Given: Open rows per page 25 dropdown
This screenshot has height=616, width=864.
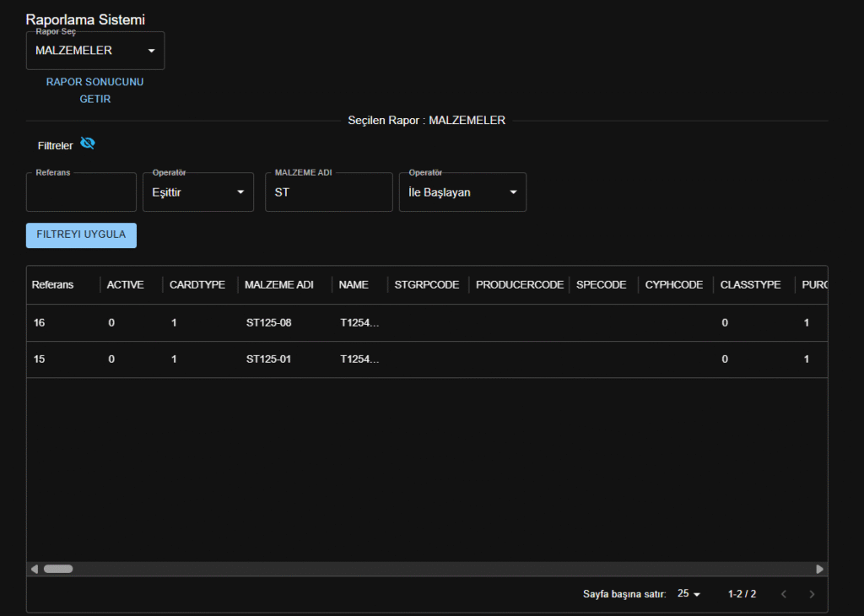Looking at the screenshot, I should click(689, 594).
